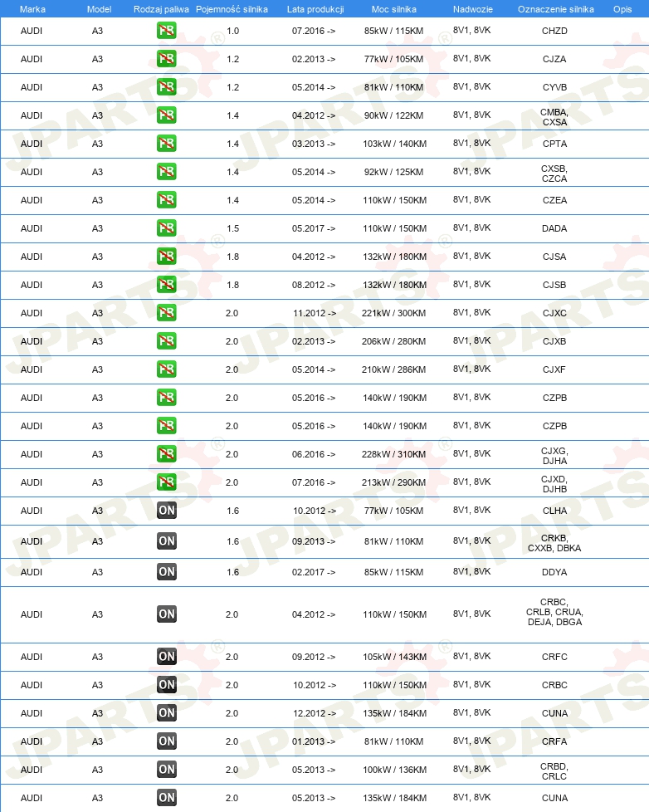Viewport: 649px width, 812px height.
Task: Click the petrol fuel icon in the CJZA row
Action: pyautogui.click(x=166, y=58)
